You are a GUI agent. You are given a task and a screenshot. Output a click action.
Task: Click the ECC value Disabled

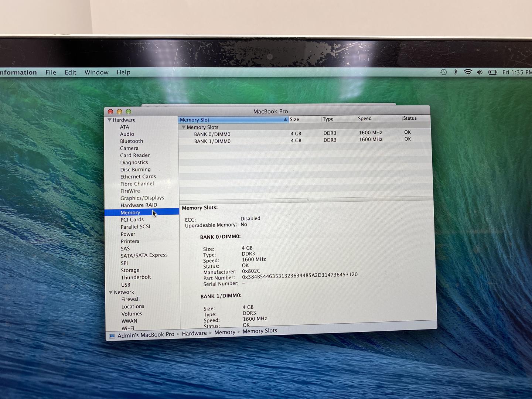(x=250, y=219)
